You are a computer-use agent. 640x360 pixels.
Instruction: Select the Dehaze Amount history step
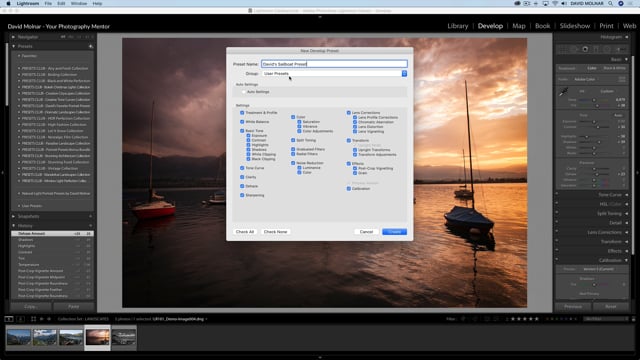pos(53,233)
